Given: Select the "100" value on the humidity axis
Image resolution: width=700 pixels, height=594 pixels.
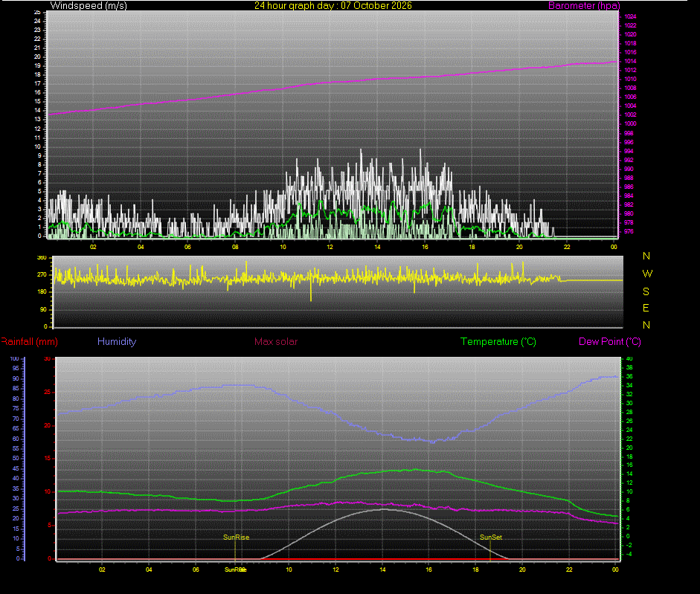Looking at the screenshot, I should pyautogui.click(x=14, y=358).
